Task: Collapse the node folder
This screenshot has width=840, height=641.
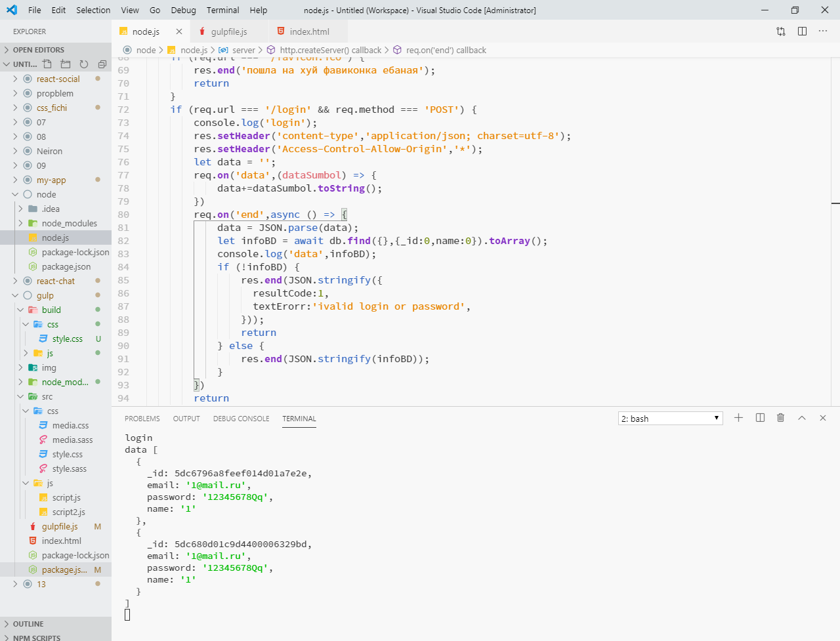Action: pos(16,194)
